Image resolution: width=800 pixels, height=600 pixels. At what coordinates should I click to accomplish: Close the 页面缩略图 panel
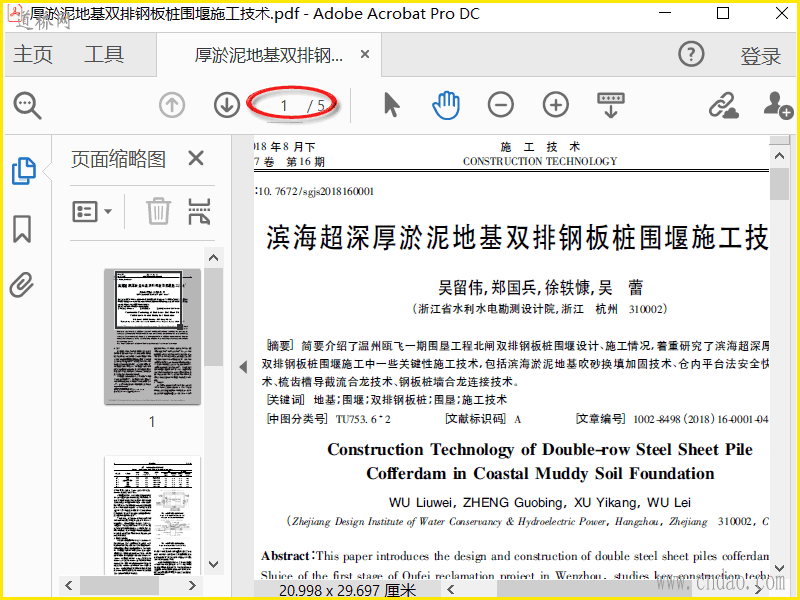[196, 158]
